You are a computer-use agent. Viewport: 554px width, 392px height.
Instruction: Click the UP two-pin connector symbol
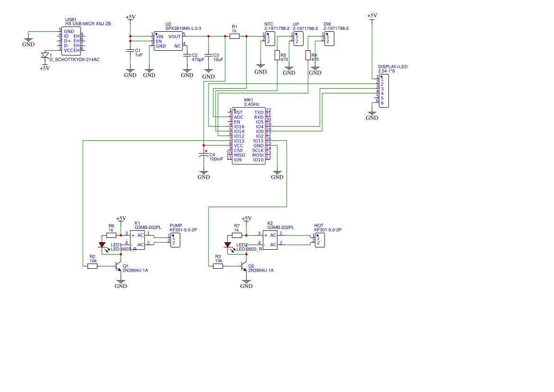pos(299,38)
